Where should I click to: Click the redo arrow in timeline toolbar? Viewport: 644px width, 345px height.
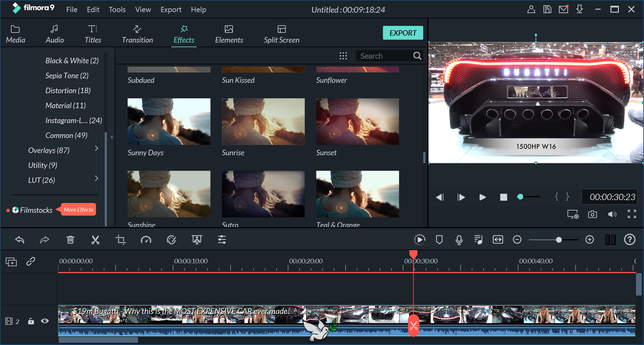[45, 239]
